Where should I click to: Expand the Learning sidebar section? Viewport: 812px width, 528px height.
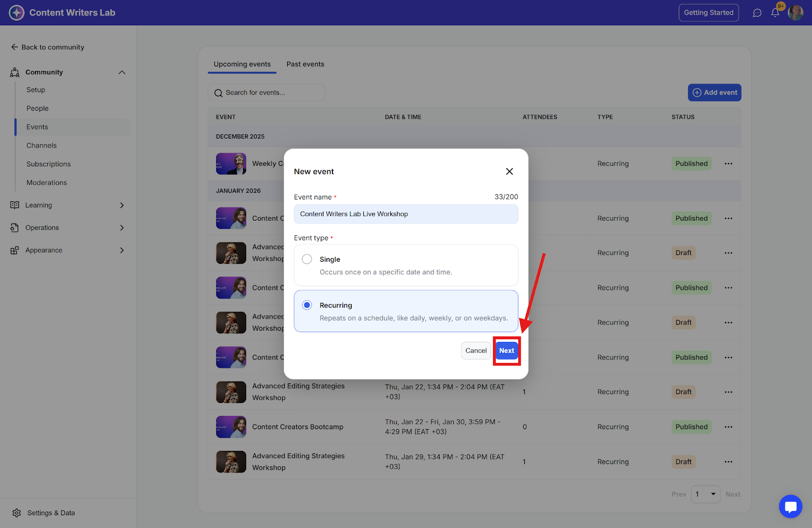(122, 205)
